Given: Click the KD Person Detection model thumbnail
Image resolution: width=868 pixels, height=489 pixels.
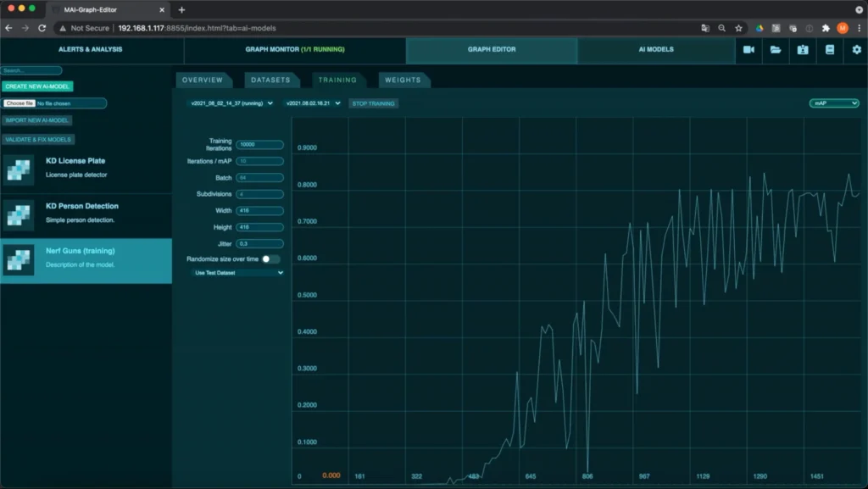Looking at the screenshot, I should point(19,214).
